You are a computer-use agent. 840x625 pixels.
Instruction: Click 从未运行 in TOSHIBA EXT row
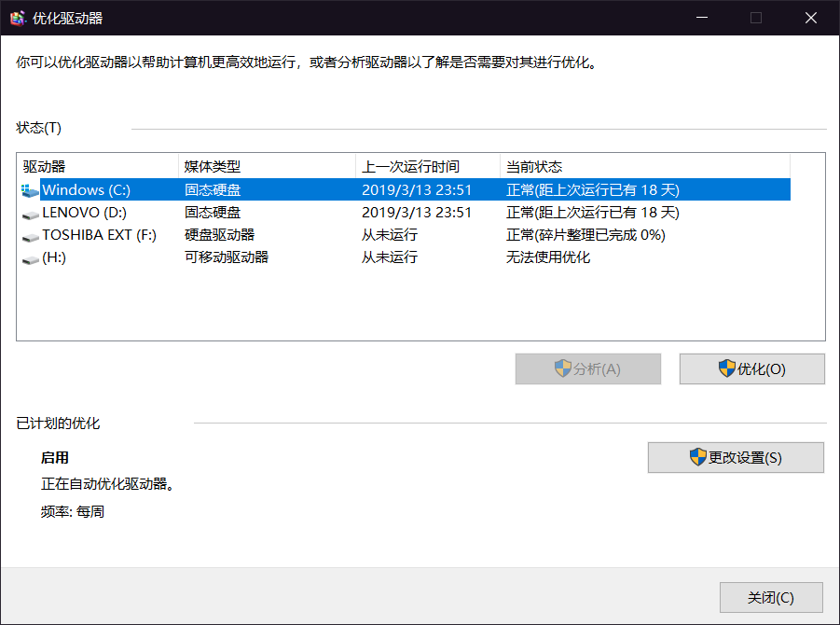(390, 235)
